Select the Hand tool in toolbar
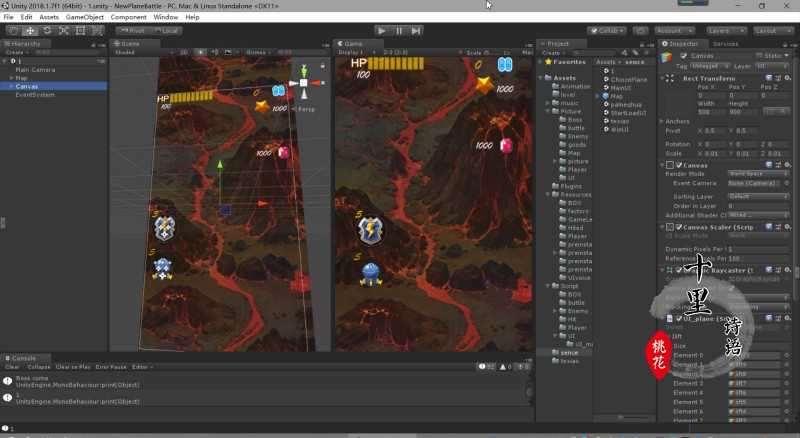800x438 pixels. 13,31
